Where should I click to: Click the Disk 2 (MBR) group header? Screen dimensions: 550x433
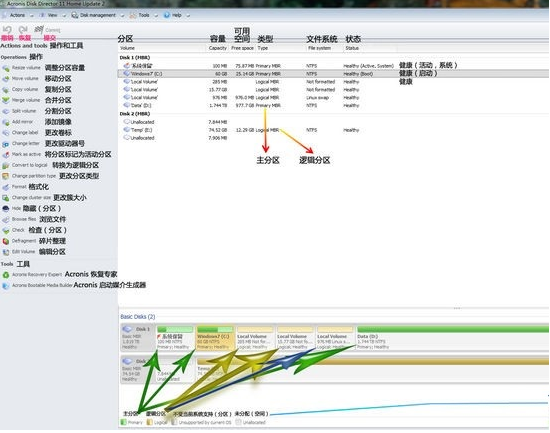tap(135, 114)
